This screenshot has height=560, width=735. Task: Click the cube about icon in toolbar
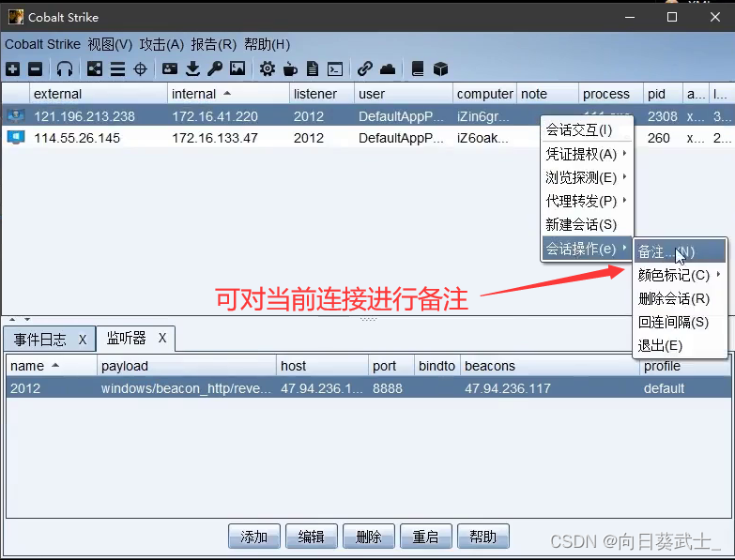[x=440, y=69]
